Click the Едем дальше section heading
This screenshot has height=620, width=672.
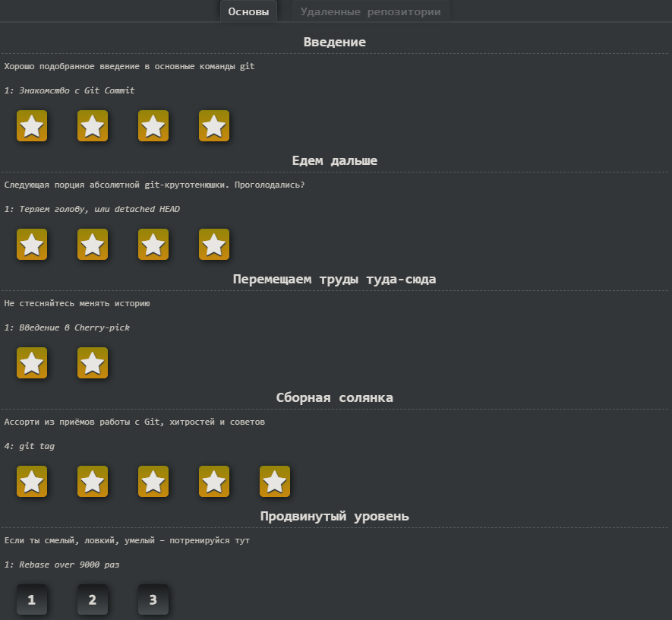coord(335,161)
